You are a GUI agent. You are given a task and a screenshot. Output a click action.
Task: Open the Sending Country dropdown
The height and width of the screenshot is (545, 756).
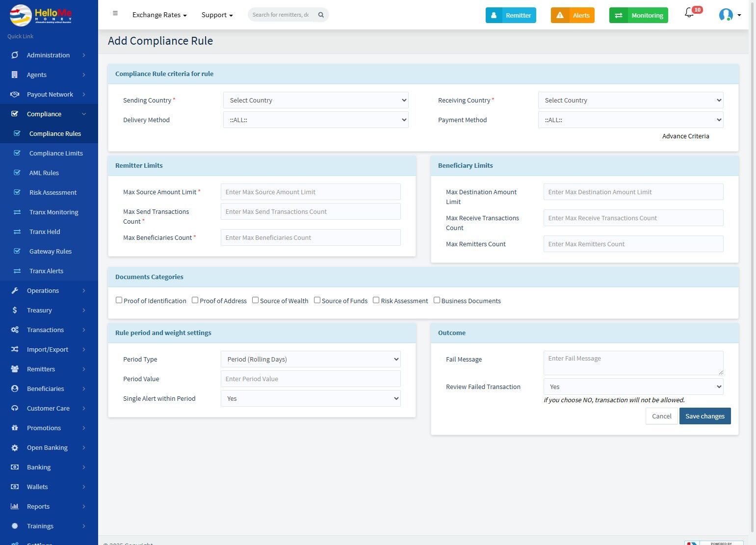316,100
